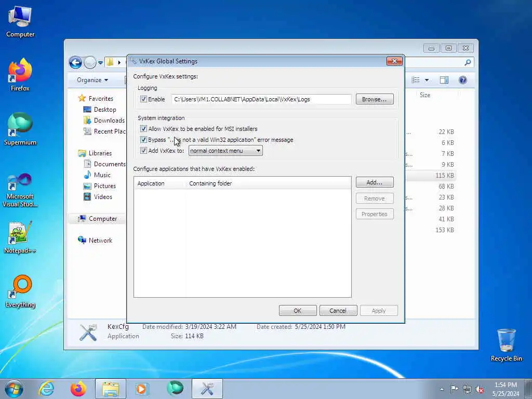Open Microsoft Visual Studio desktop shortcut
This screenshot has height=399, width=532.
[x=20, y=191]
